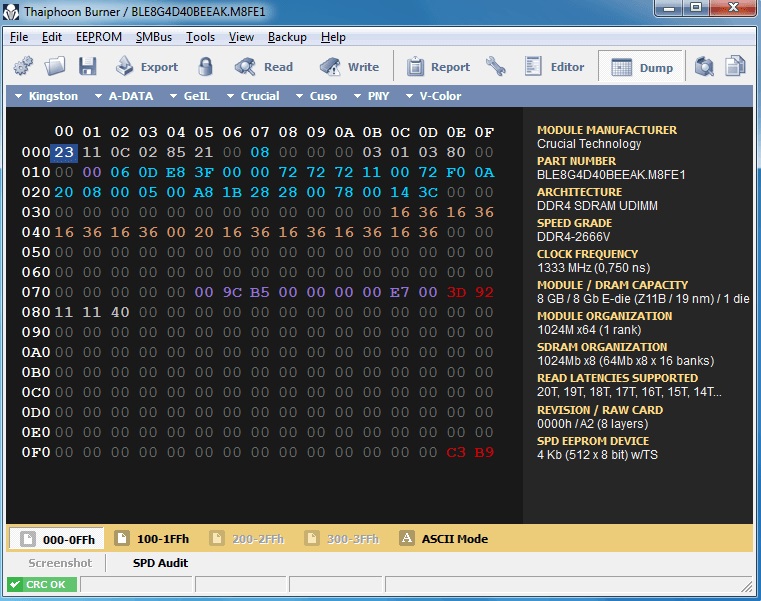Click the wrench tools icon
The width and height of the screenshot is (761, 601).
point(496,67)
